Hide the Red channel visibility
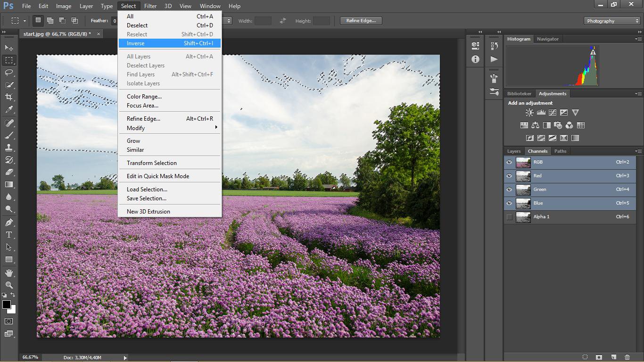644x362 pixels. pos(509,176)
